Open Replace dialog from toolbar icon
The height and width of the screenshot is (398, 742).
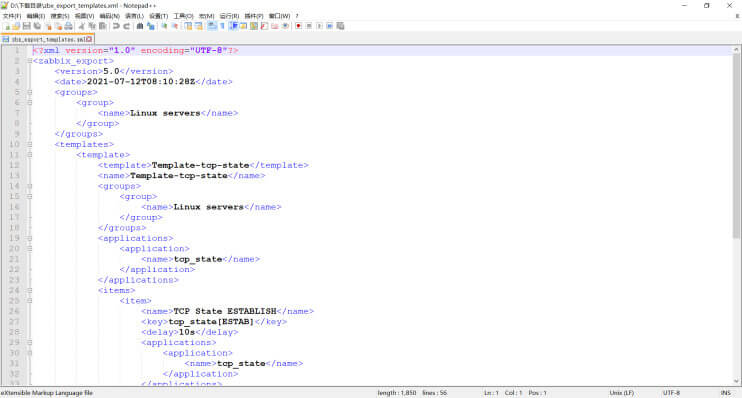pos(150,26)
